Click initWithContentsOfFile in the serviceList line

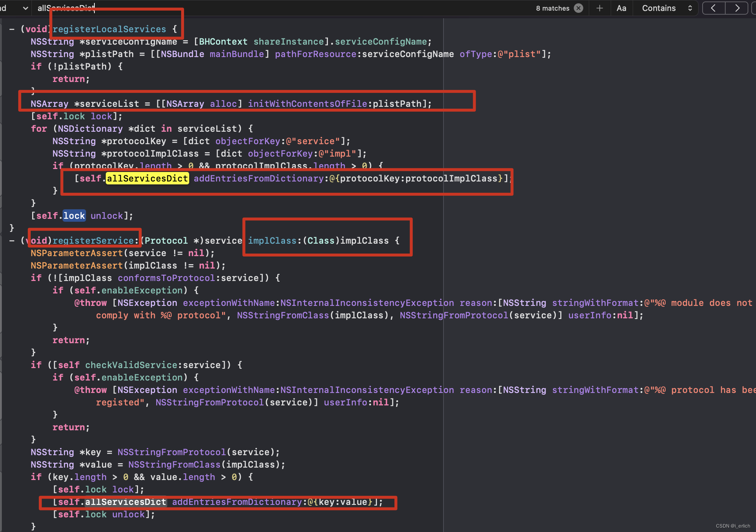[x=307, y=104]
